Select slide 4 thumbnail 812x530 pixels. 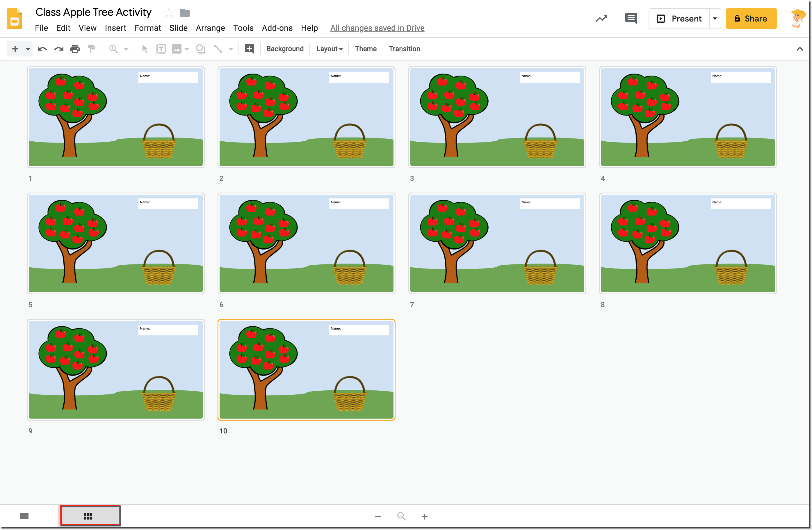(688, 117)
